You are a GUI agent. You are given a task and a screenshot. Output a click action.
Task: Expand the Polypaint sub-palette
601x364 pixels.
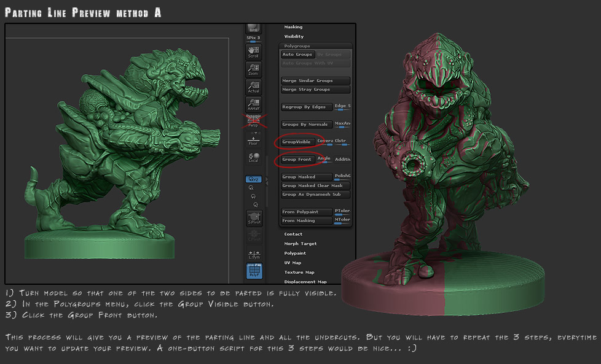[295, 253]
